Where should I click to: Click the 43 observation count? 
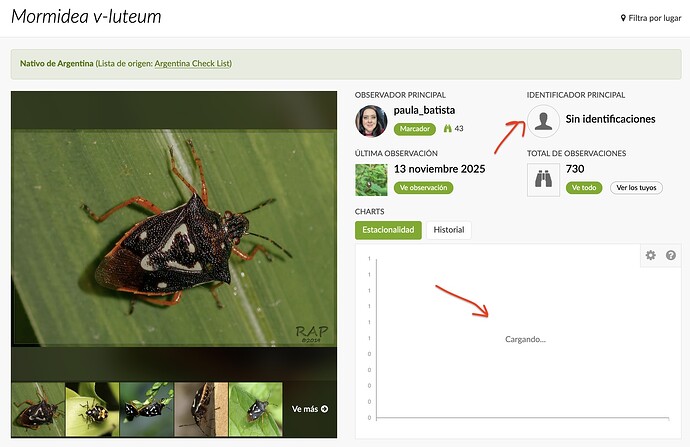click(459, 128)
